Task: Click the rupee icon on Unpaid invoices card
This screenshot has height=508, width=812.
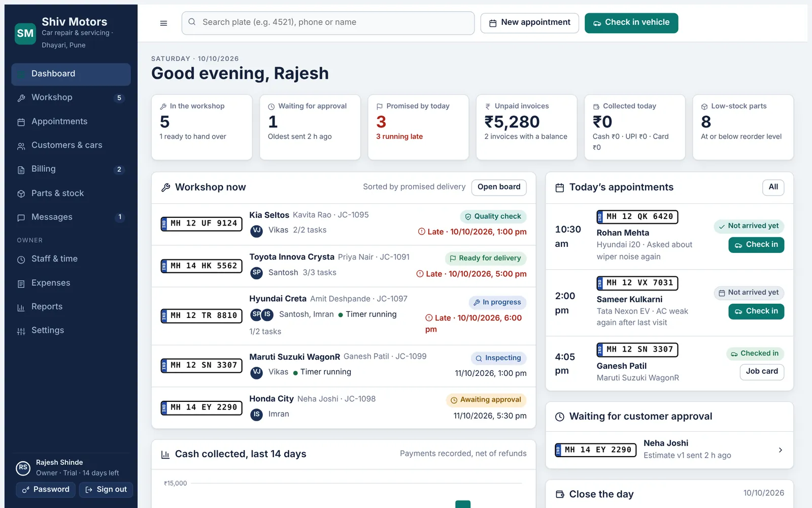Action: pyautogui.click(x=488, y=107)
